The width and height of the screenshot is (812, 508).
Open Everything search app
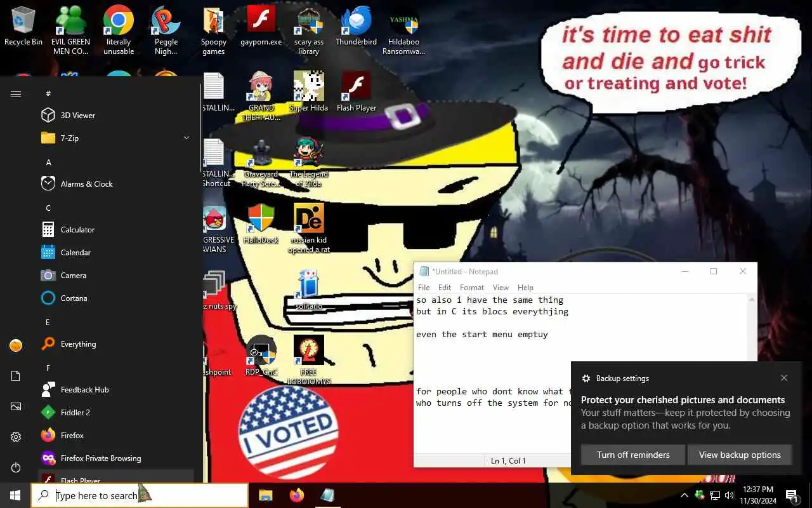pos(116,344)
